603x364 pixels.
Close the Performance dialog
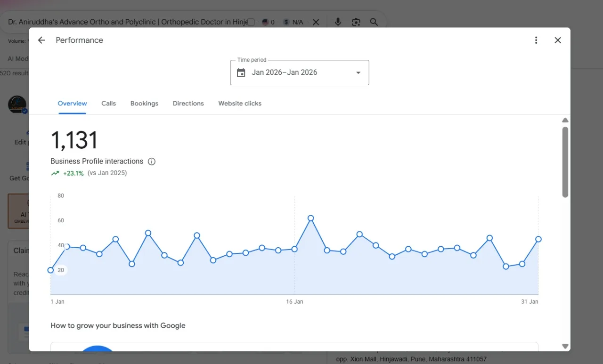[x=558, y=40]
